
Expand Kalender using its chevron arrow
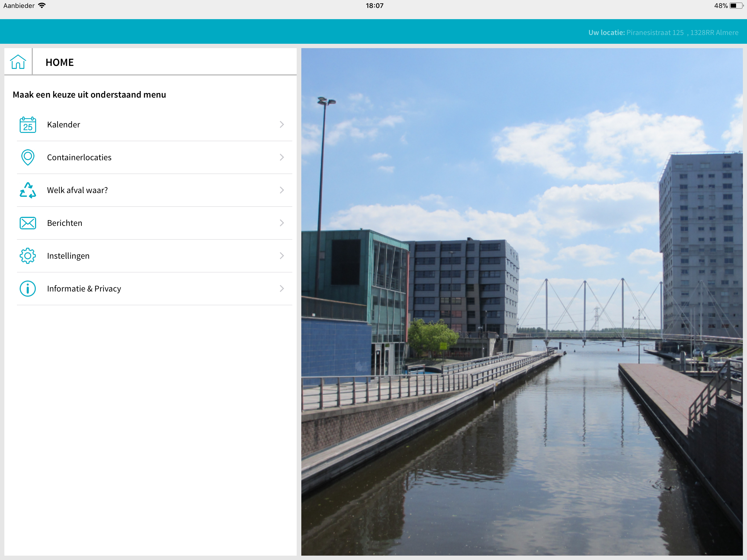click(282, 125)
